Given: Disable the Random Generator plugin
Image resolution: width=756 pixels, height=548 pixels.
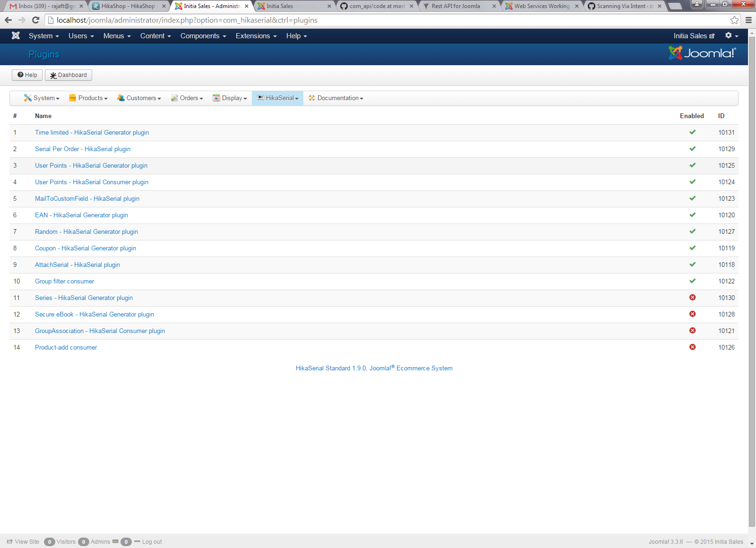Looking at the screenshot, I should (692, 231).
